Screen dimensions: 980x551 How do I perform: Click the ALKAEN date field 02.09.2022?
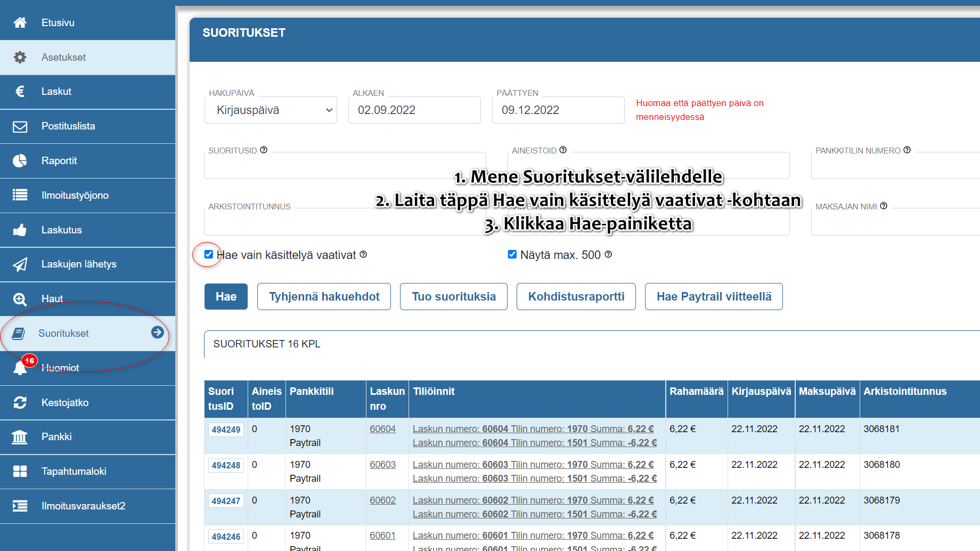(414, 110)
